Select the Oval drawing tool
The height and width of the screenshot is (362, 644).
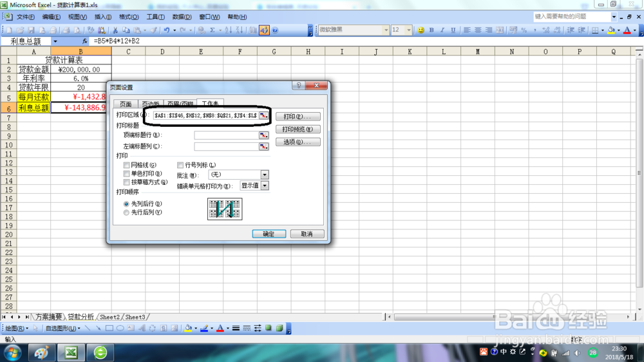[x=120, y=329]
